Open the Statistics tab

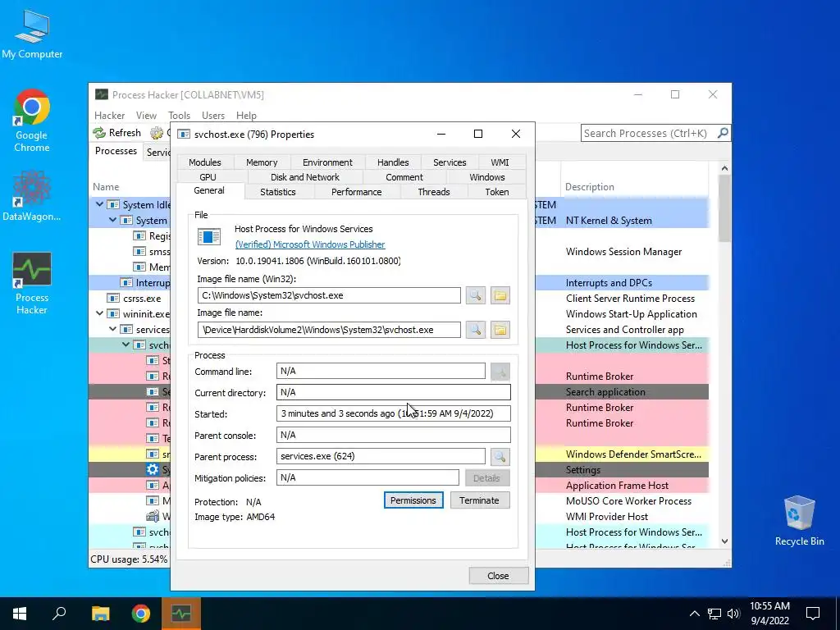(278, 192)
